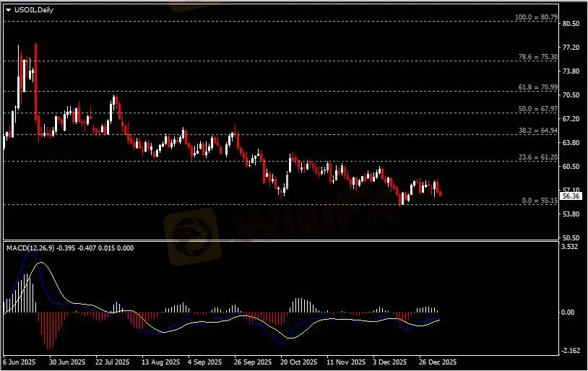This screenshot has width=588, height=371.
Task: Click the 63.80 price scale value
Action: (571, 143)
